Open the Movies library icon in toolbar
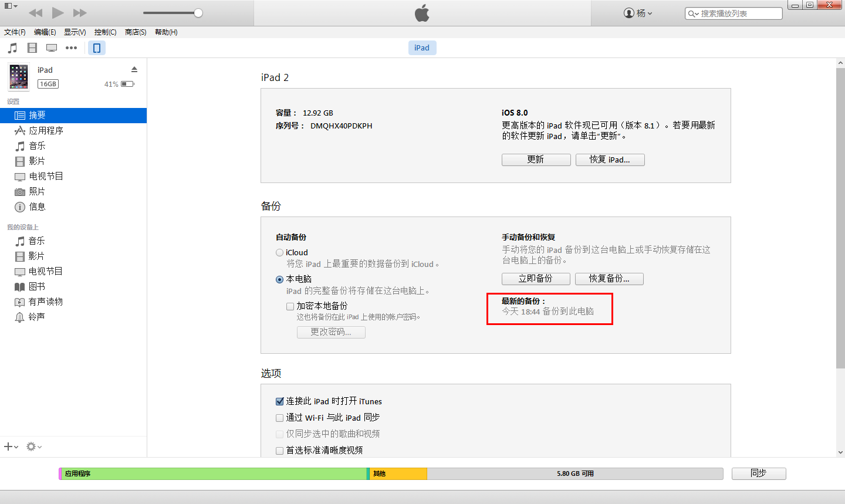This screenshot has width=845, height=504. pos(32,48)
